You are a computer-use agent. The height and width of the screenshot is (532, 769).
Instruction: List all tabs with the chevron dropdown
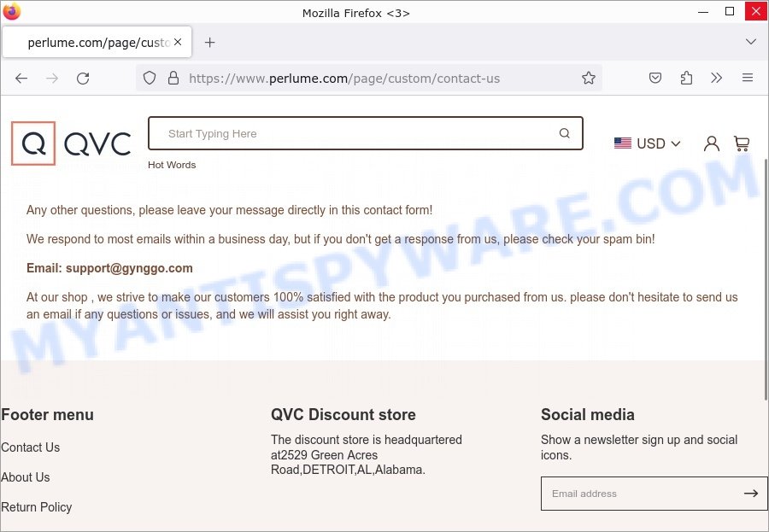(x=751, y=42)
